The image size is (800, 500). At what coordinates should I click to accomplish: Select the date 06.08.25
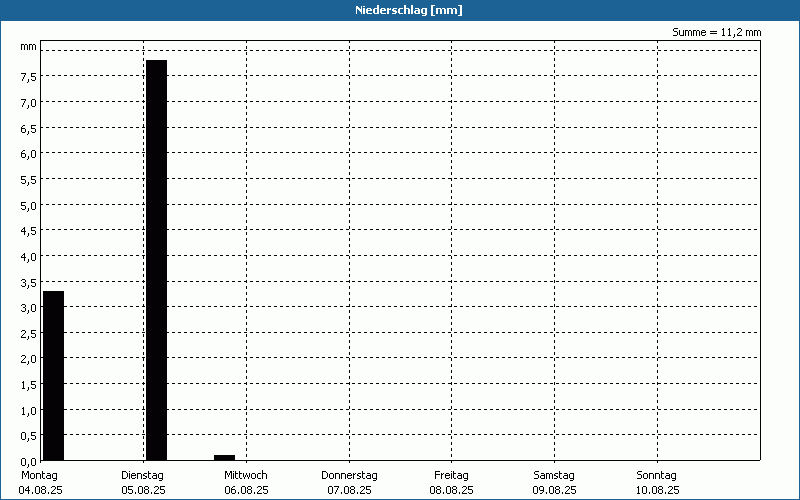coord(246,490)
